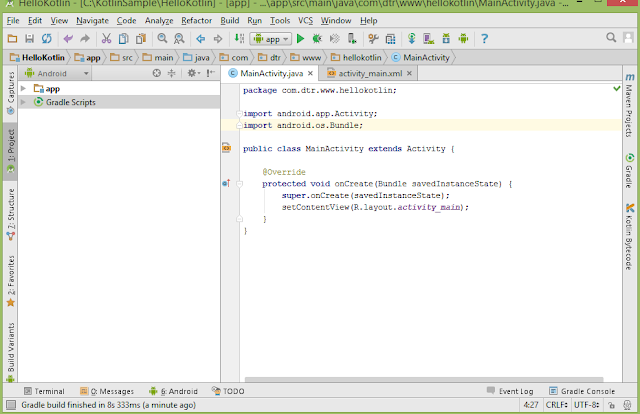Viewport: 640px width, 414px height.
Task: Open Project panel gear settings dropdown
Action: pyautogui.click(x=193, y=73)
